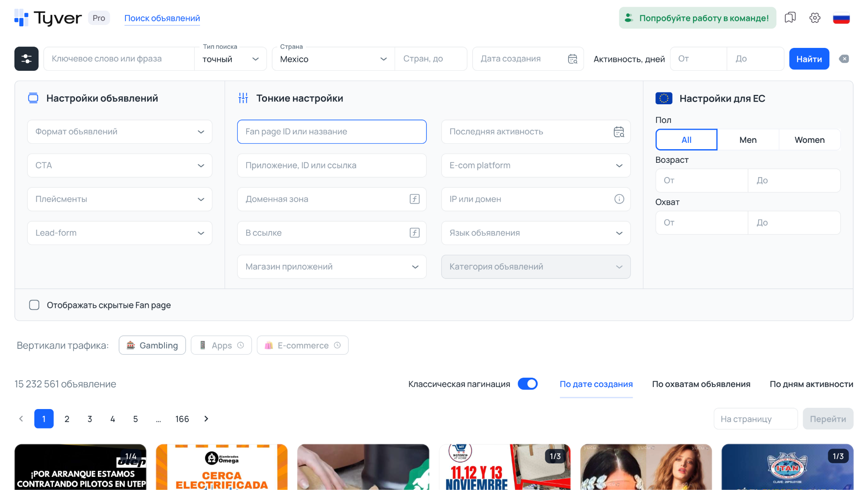Go to page 5 in pagination

point(135,419)
